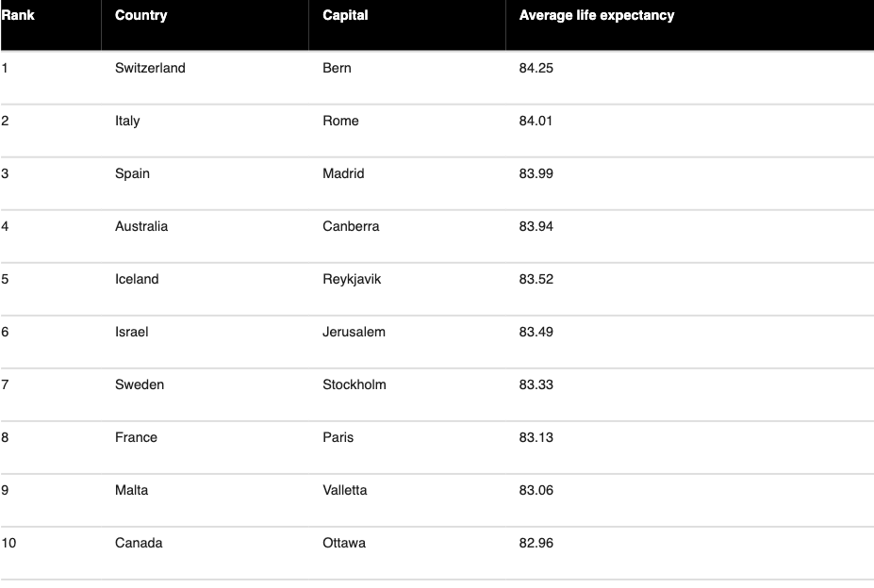This screenshot has height=588, width=874.
Task: Select the Switzerland country cell
Action: 150,68
